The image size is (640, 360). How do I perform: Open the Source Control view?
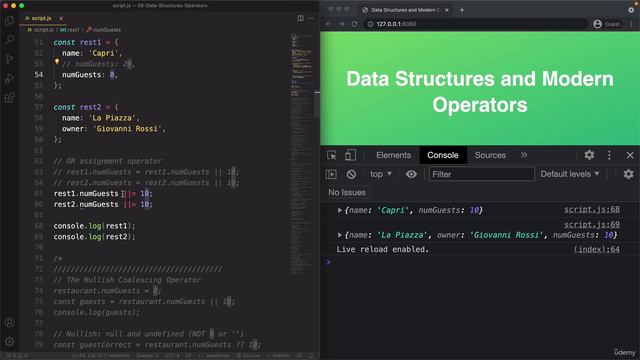(x=9, y=59)
